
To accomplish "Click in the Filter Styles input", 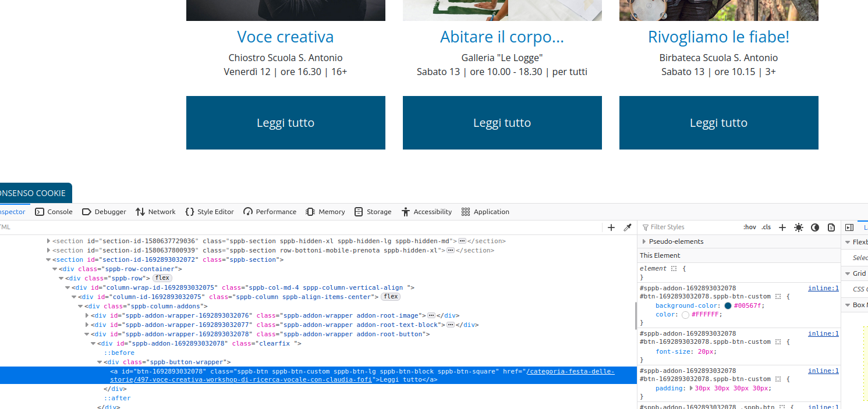I will tap(693, 227).
